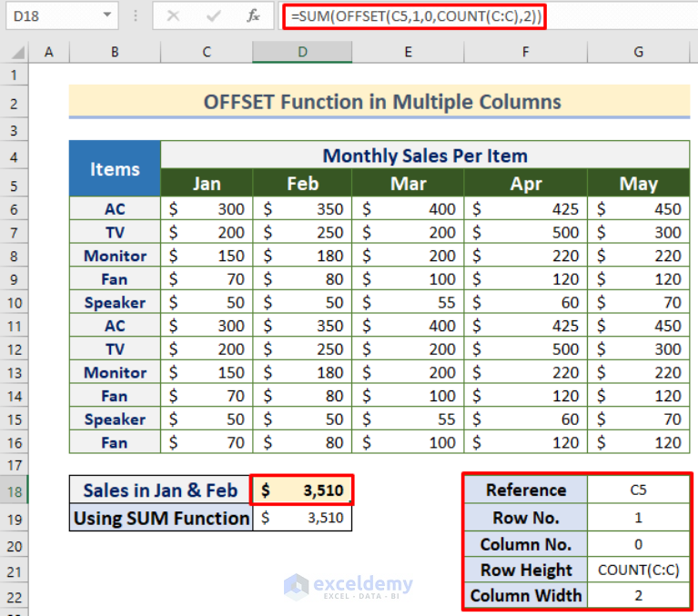Select column A header
698x616 pixels.
point(49,52)
